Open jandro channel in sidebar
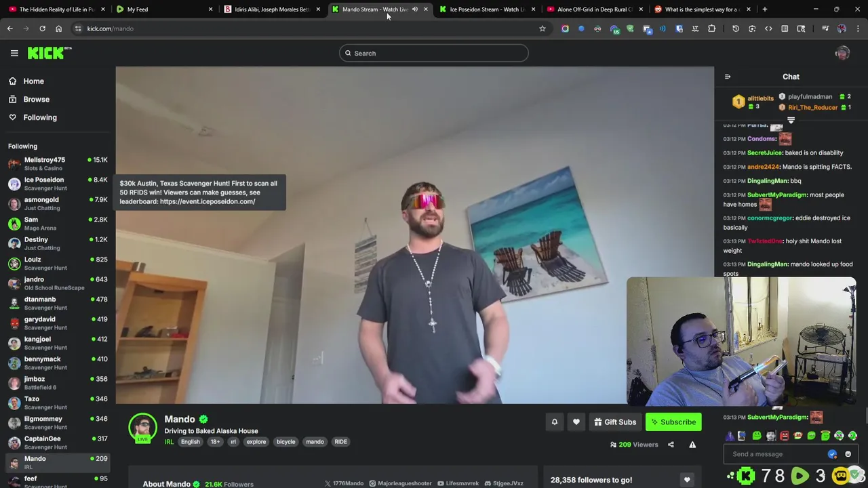 click(x=58, y=283)
